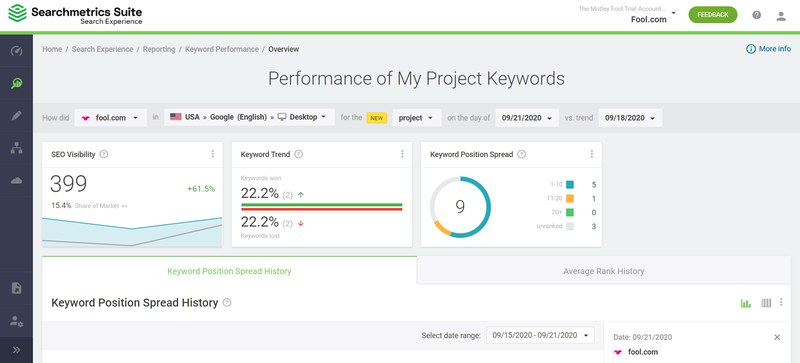Click the SEO Visibility value 399
Image resolution: width=800 pixels, height=363 pixels.
click(68, 184)
